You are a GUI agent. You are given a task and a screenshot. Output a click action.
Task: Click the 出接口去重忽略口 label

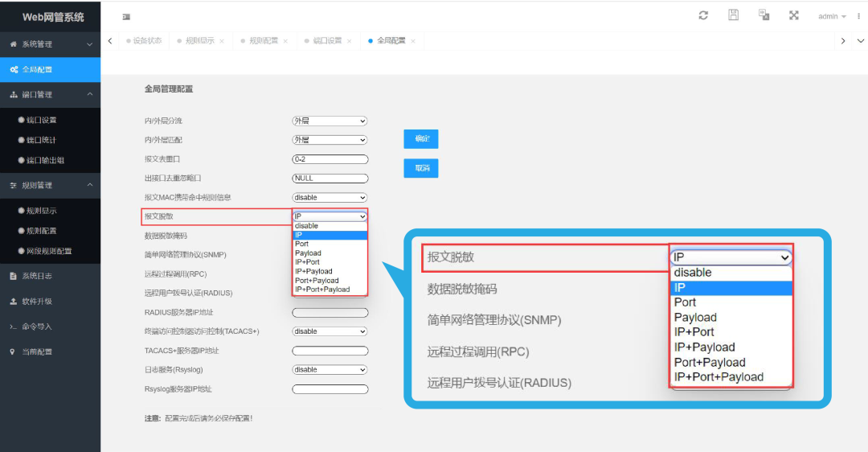tap(173, 179)
